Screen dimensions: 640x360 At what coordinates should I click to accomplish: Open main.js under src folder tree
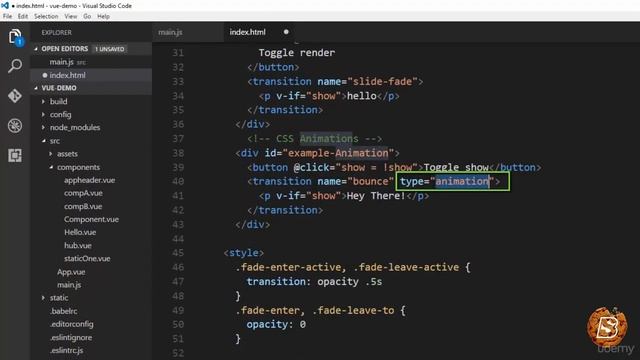pyautogui.click(x=69, y=285)
